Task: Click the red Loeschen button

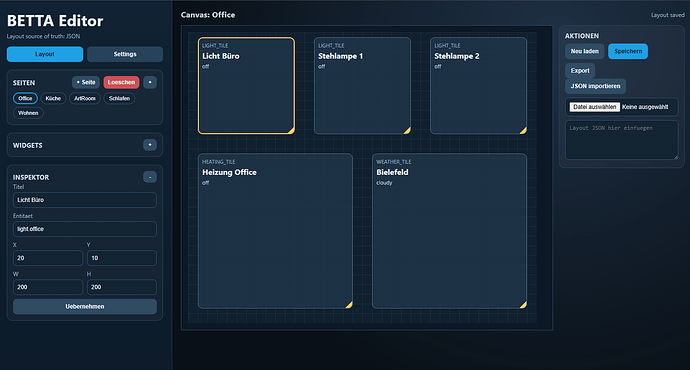Action: pos(121,82)
